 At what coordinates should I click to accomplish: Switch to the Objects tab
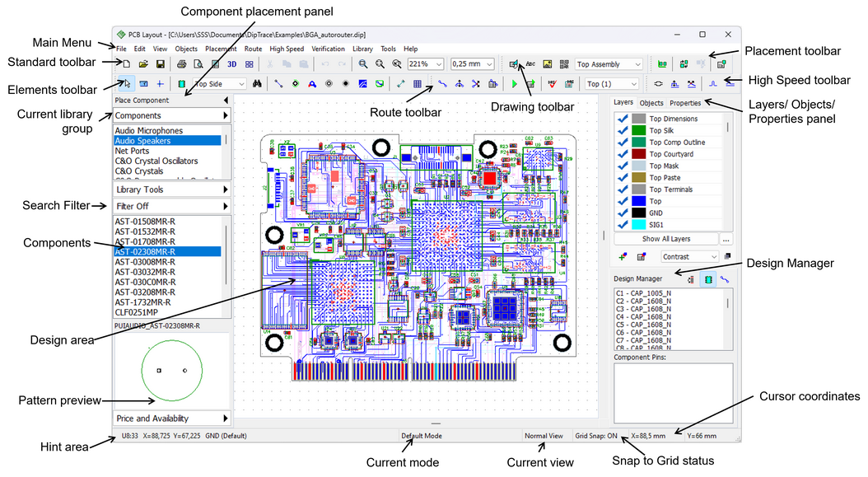(x=651, y=103)
